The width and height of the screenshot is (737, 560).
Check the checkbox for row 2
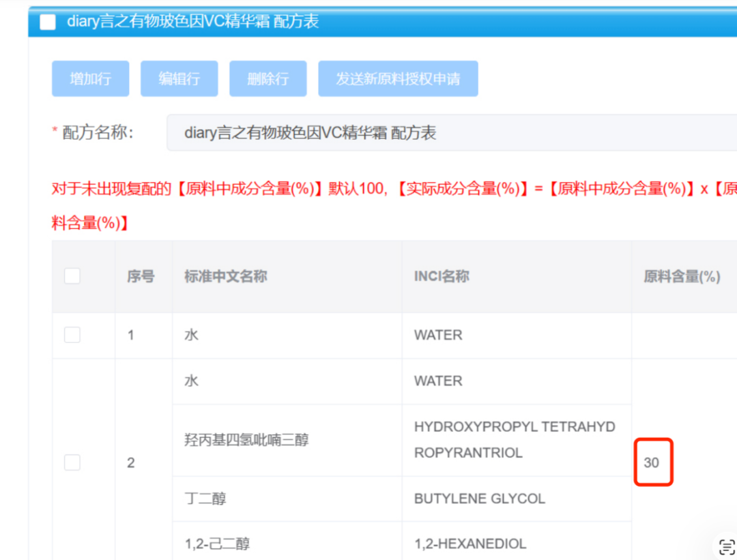click(x=72, y=462)
